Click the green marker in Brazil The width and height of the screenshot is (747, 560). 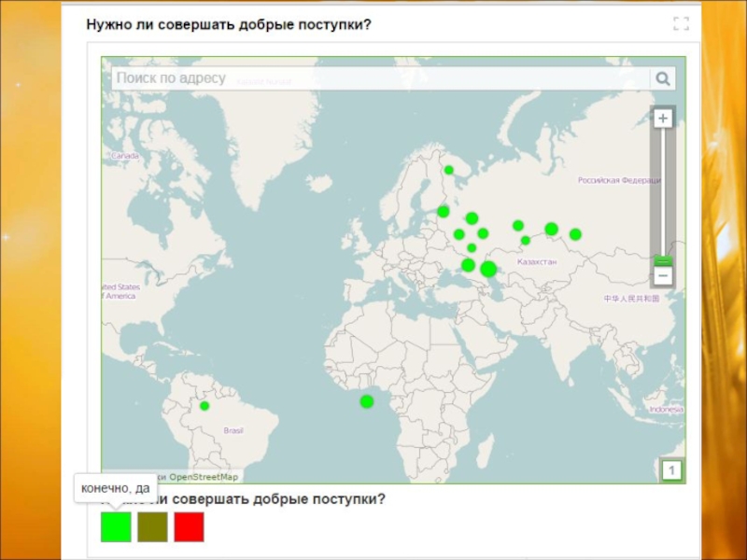[x=204, y=406]
